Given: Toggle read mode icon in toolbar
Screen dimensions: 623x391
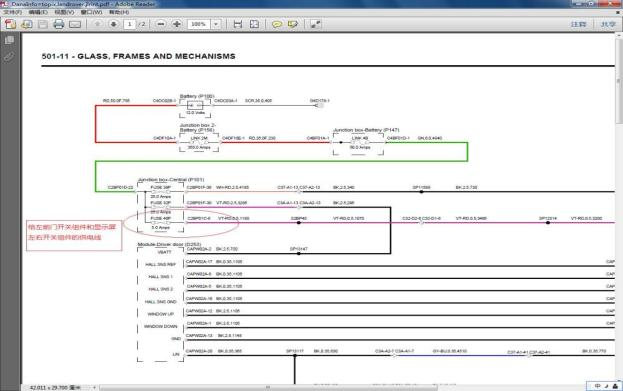Looking at the screenshot, I should tap(315, 24).
